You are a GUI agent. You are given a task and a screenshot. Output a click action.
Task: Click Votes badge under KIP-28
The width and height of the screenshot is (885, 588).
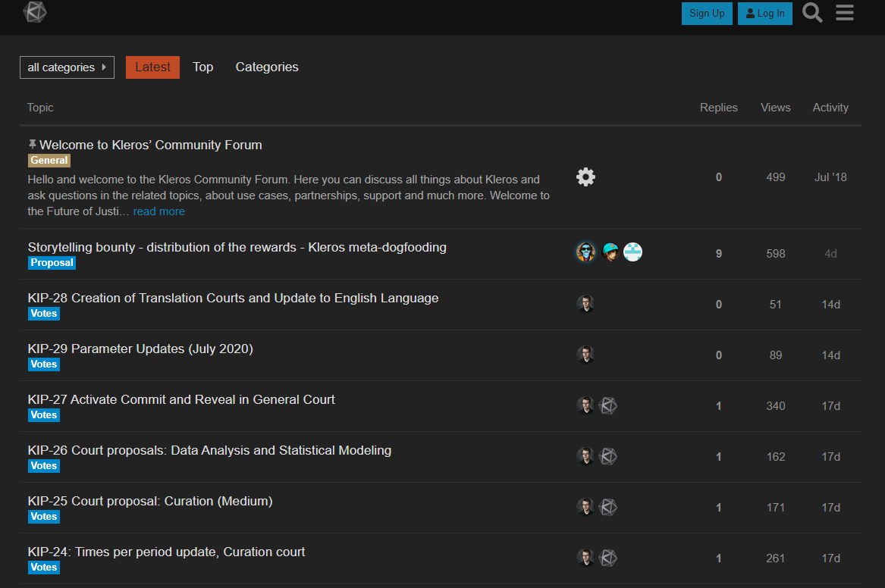44,314
